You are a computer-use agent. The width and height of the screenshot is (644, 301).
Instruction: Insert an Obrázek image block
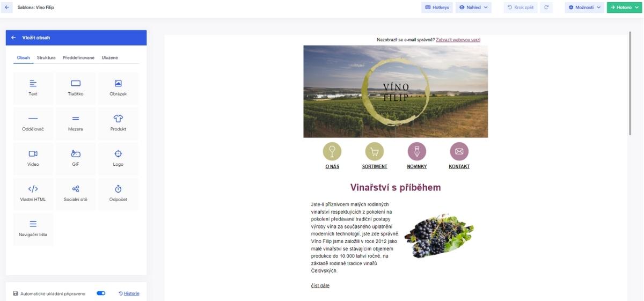click(x=118, y=89)
